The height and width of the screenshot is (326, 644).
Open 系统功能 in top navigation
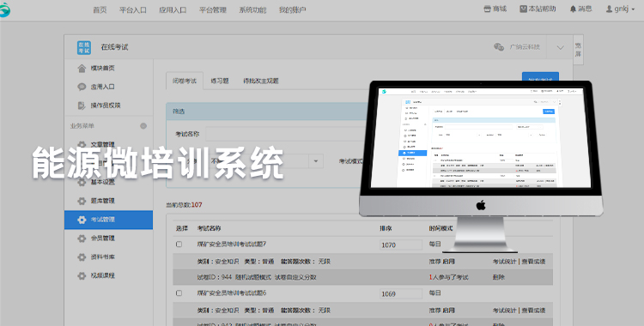pos(252,9)
